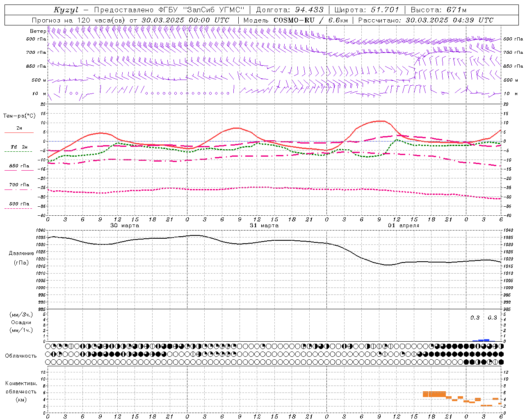Select the Широта: 51.701 header value
Screen dimensions: 525x420
(x=366, y=10)
